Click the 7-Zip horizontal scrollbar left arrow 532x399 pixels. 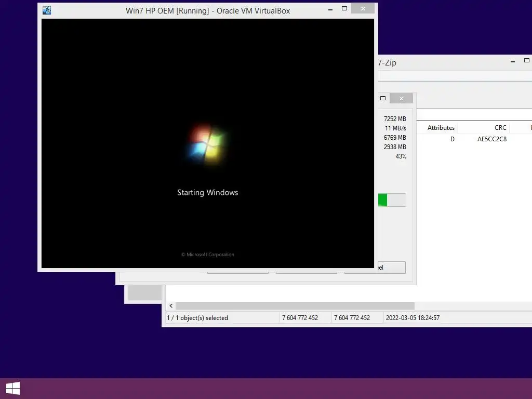pyautogui.click(x=171, y=305)
